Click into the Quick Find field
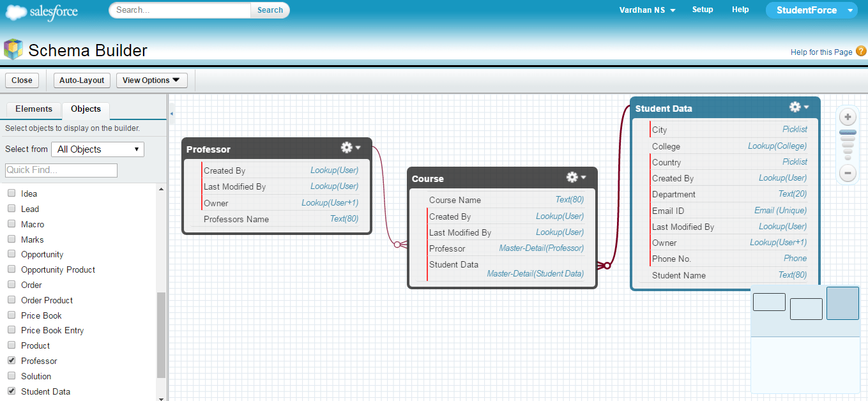 [x=61, y=170]
